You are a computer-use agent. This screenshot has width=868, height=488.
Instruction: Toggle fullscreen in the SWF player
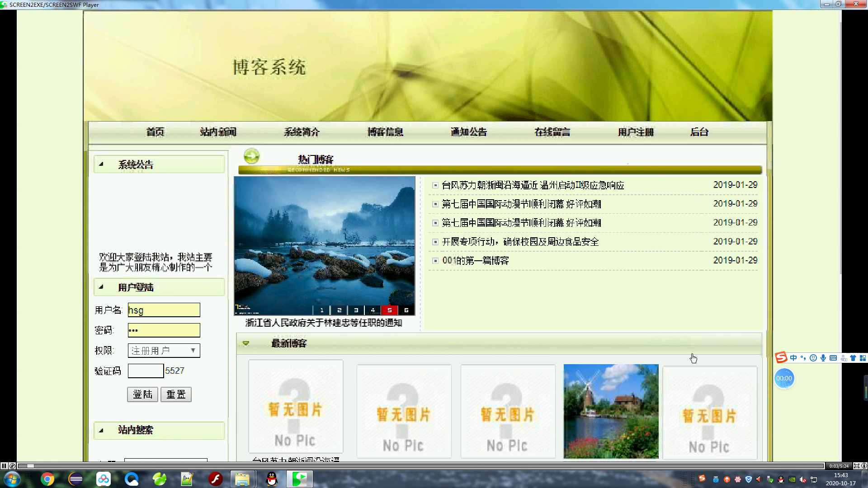click(856, 466)
